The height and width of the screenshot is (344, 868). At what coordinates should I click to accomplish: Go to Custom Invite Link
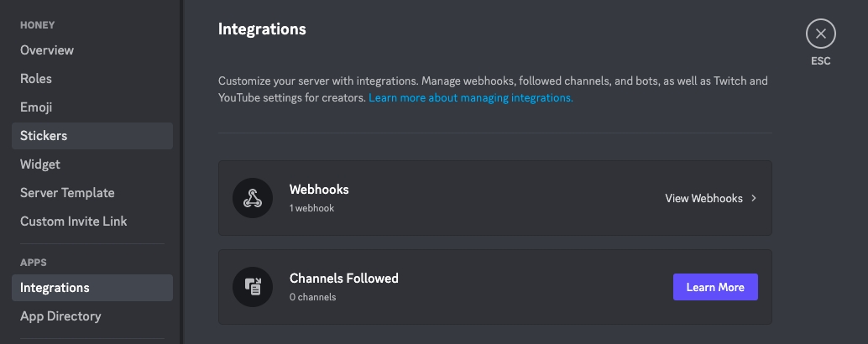[x=92, y=222]
